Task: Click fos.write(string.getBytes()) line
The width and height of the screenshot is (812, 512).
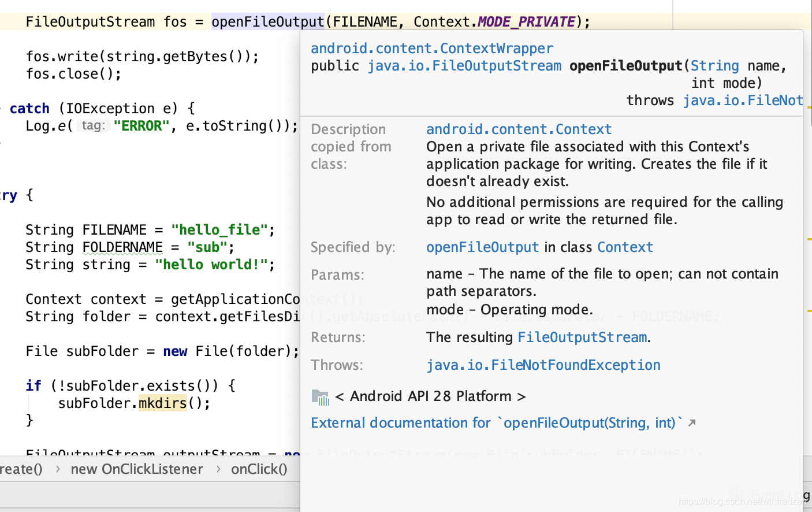Action: (142, 57)
